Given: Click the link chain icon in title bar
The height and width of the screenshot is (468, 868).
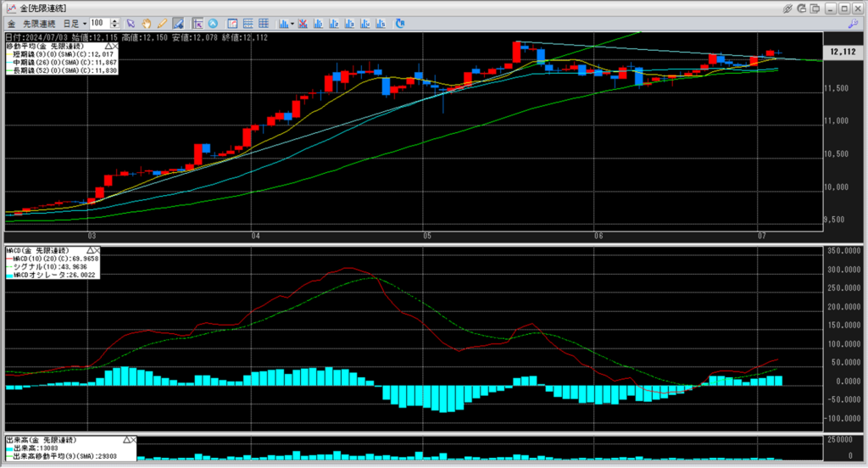Looking at the screenshot, I should point(787,8).
